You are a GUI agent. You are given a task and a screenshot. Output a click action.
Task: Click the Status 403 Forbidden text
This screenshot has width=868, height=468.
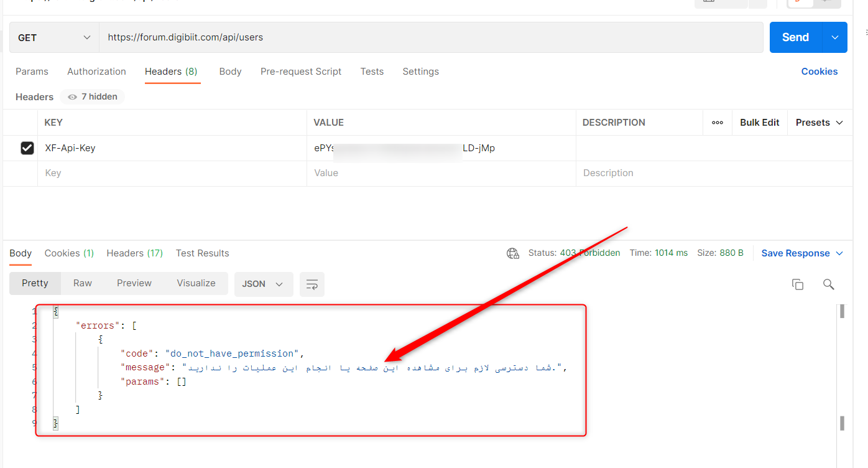[574, 253]
